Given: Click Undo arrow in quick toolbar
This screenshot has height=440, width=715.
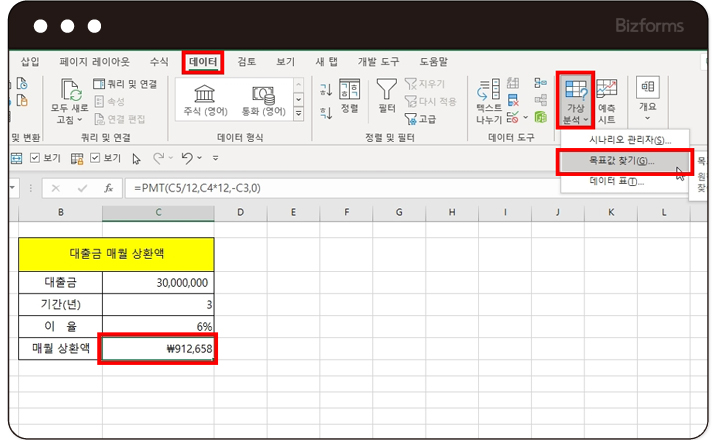Looking at the screenshot, I should [187, 158].
